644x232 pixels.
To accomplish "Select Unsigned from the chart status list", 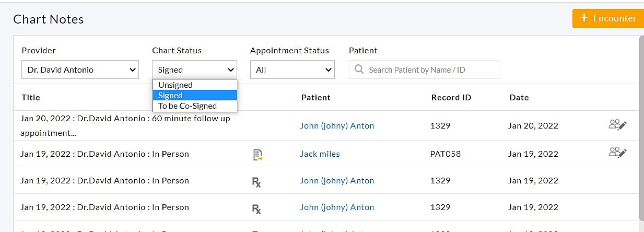I will tap(175, 85).
